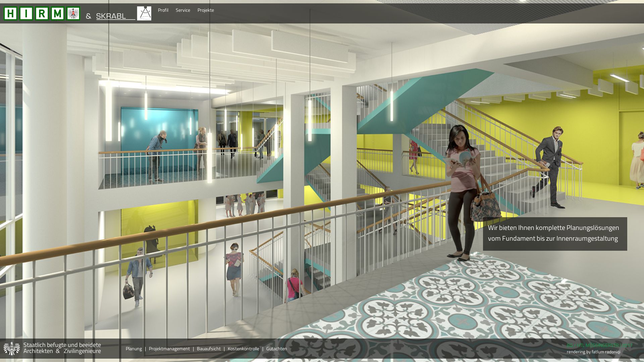The image size is (644, 362).
Task: Click 'Staatlich befugte und beeidete Architekten' text
Action: coord(62,348)
